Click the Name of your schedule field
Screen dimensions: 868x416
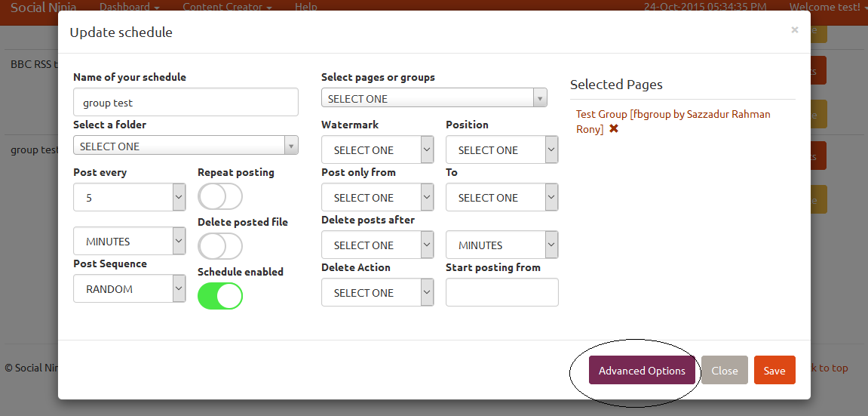tap(186, 103)
